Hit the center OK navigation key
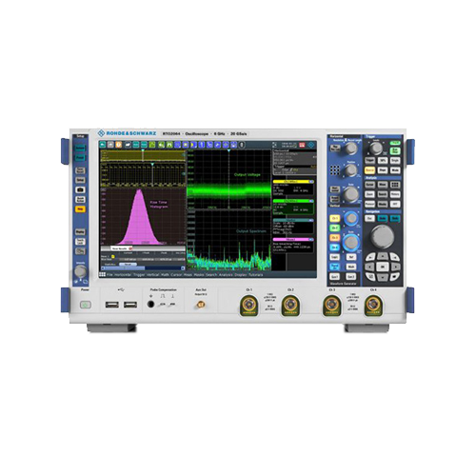This screenshot has height=476, width=476. pyautogui.click(x=383, y=268)
